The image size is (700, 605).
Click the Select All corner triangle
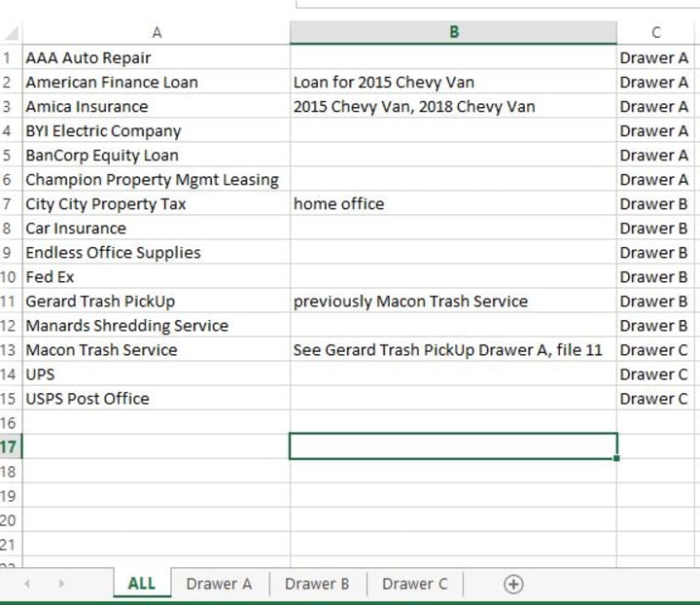(x=12, y=33)
